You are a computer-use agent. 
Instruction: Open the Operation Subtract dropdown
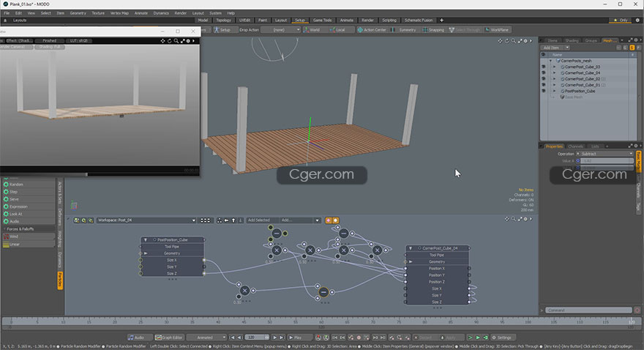pyautogui.click(x=607, y=154)
